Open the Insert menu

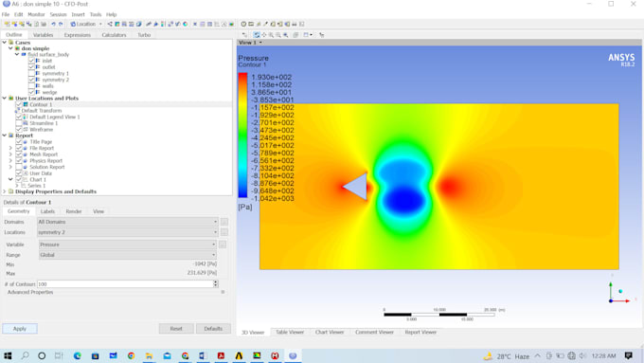pos(78,14)
